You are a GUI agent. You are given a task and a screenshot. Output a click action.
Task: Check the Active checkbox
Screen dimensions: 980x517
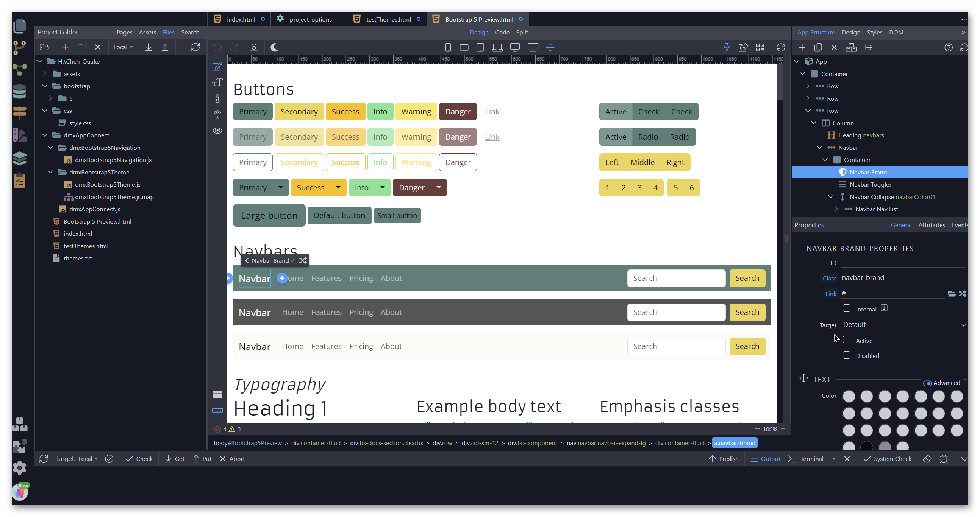tap(847, 340)
